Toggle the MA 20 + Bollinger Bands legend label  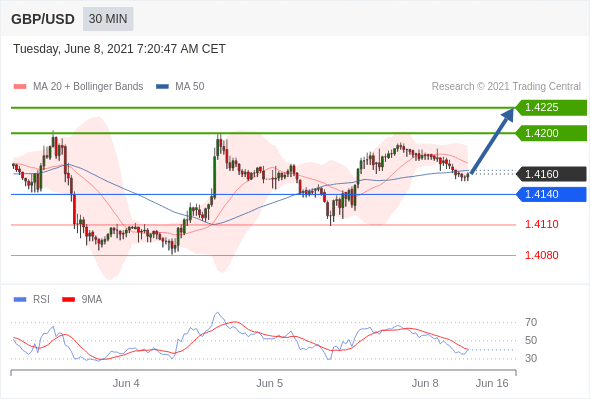[88, 87]
